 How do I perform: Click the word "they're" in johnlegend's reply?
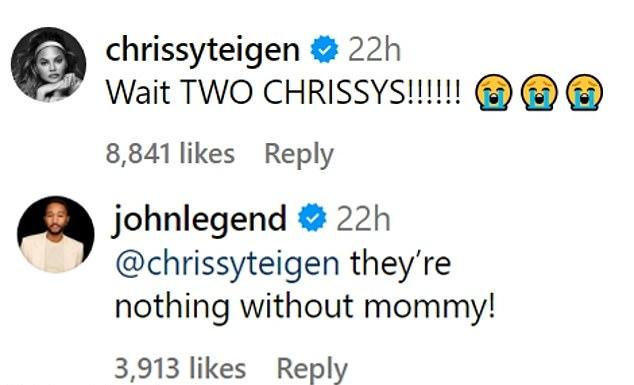401,264
